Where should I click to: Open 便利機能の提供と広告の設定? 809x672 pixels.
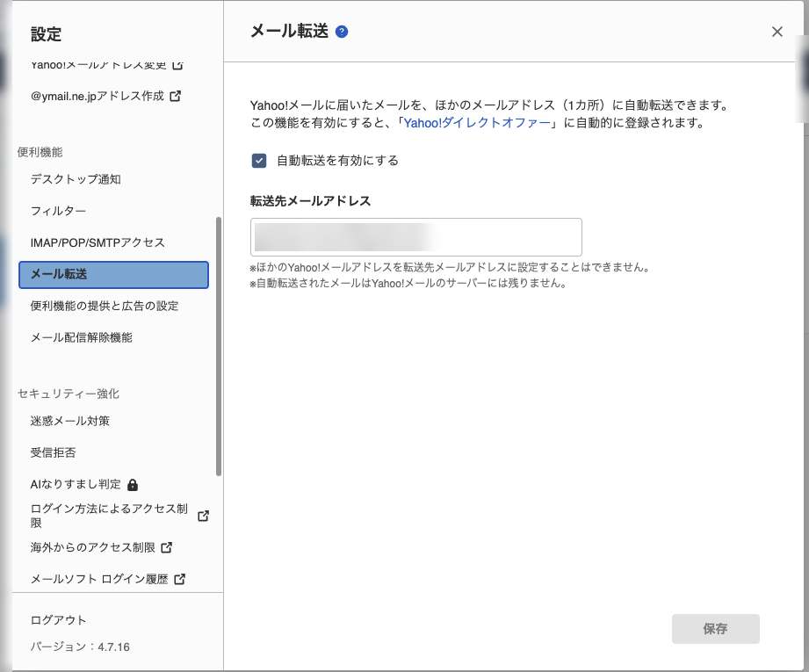point(105,306)
